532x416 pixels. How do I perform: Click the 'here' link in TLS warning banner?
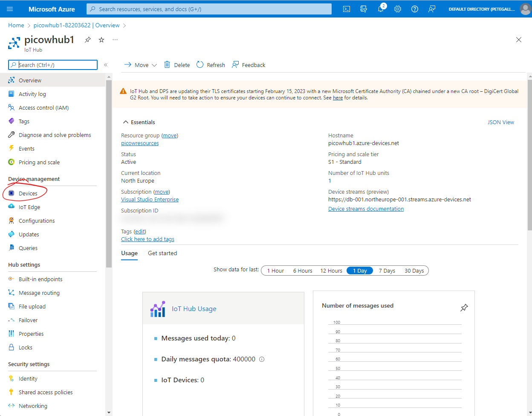(338, 98)
